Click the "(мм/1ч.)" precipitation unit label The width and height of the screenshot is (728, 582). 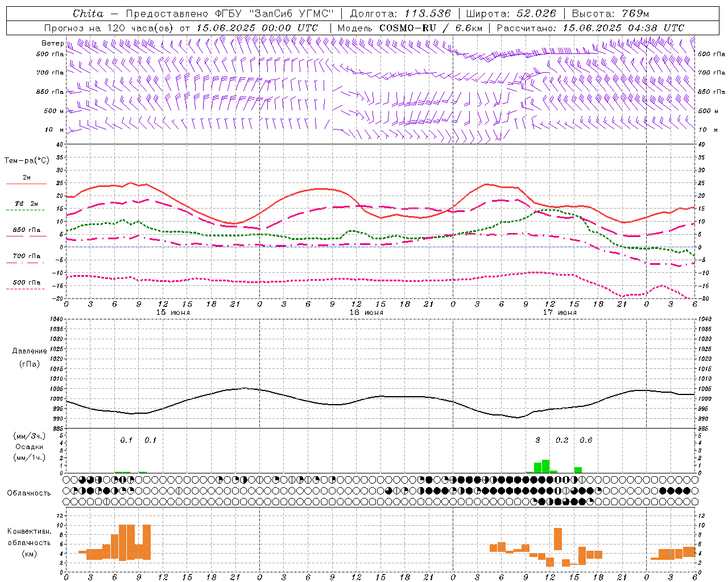28,458
